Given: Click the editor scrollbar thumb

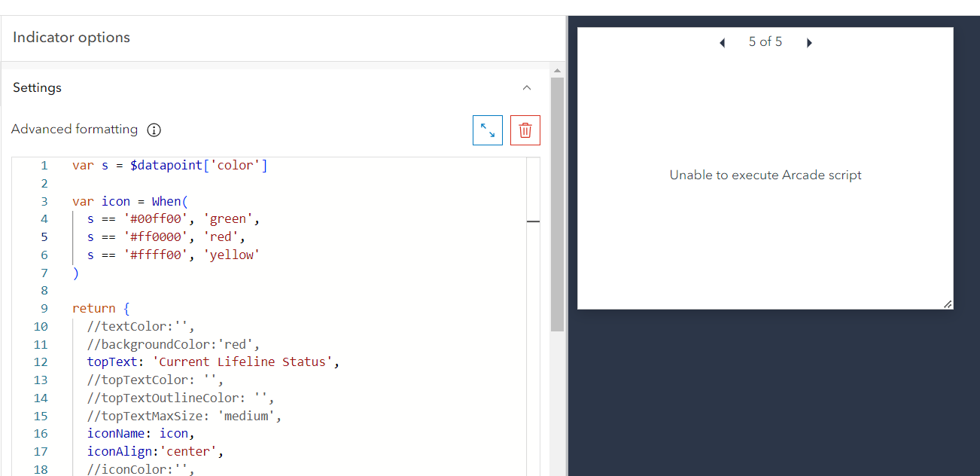Looking at the screenshot, I should point(533,221).
